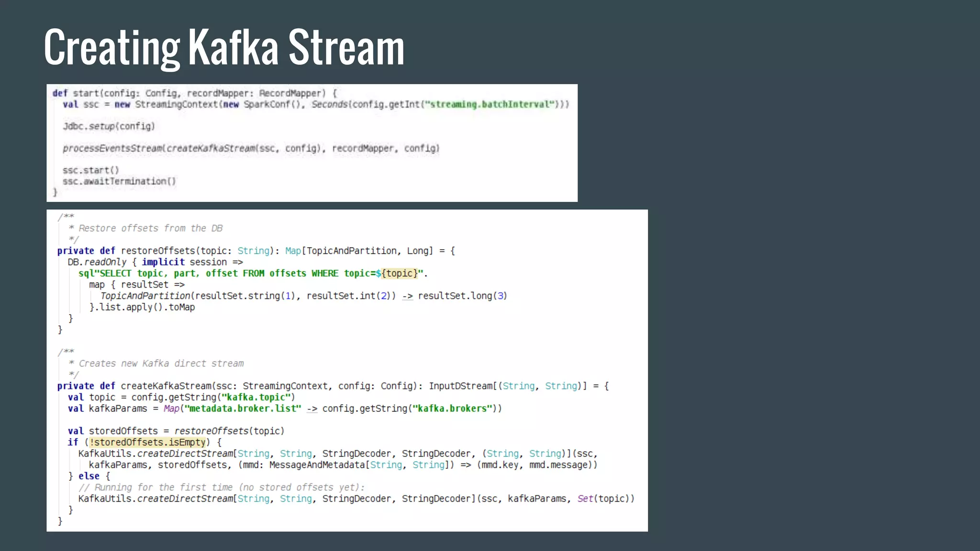
Task: Click the 'val kafkaParams = Map' line
Action: 285,408
